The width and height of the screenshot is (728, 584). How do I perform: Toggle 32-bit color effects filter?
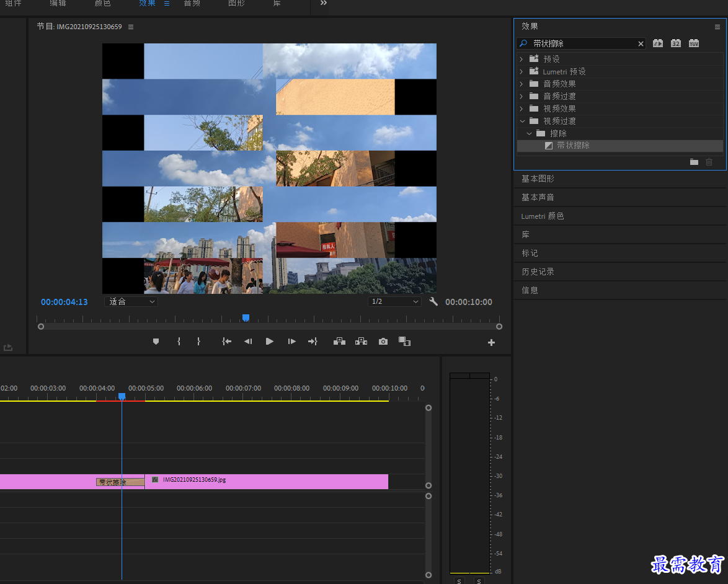pyautogui.click(x=676, y=43)
